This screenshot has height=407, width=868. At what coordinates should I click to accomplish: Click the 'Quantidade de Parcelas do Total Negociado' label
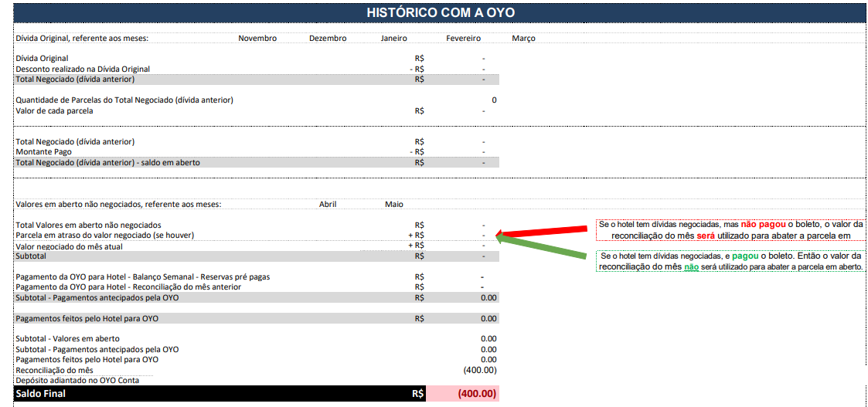[x=124, y=100]
